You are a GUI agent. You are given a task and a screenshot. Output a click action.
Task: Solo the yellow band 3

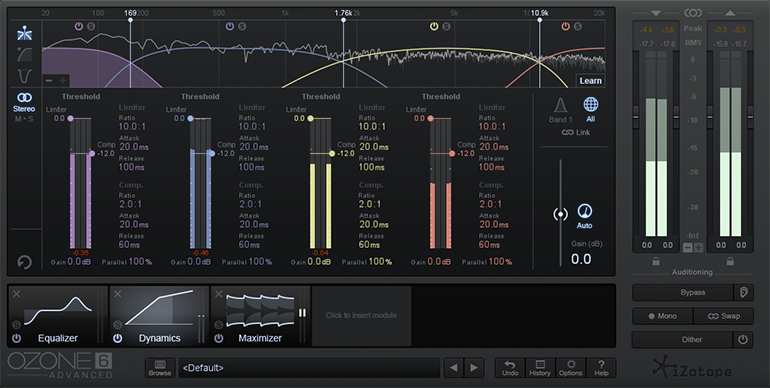(446, 27)
